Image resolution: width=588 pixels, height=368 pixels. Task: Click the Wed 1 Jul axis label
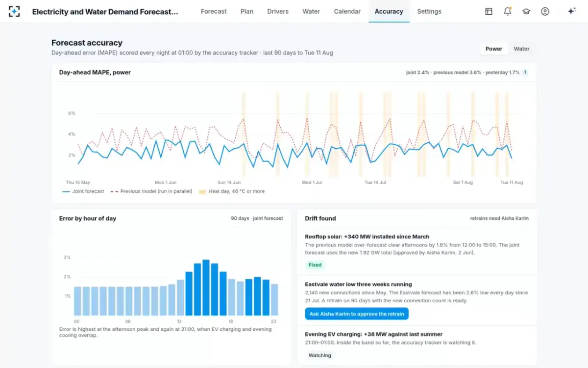(x=312, y=183)
